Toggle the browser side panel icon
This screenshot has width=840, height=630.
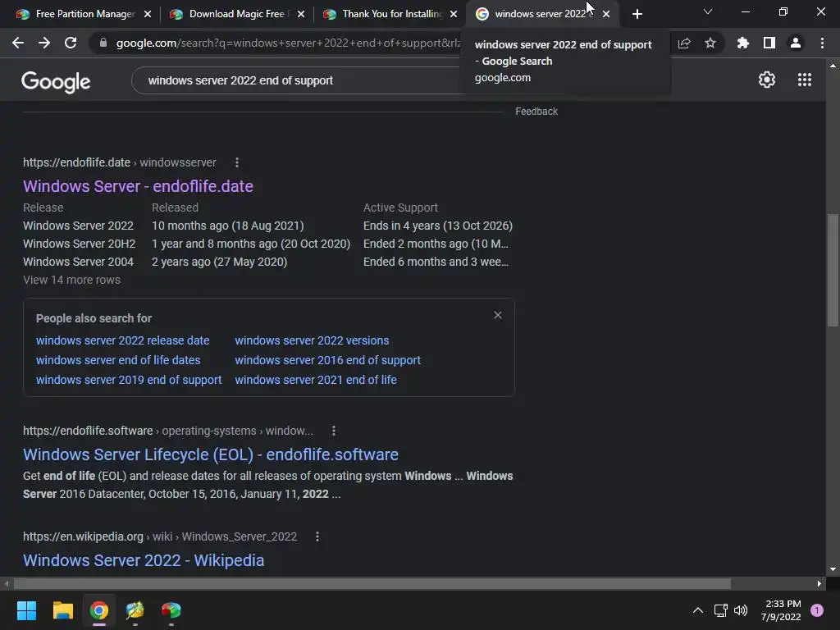tap(769, 43)
